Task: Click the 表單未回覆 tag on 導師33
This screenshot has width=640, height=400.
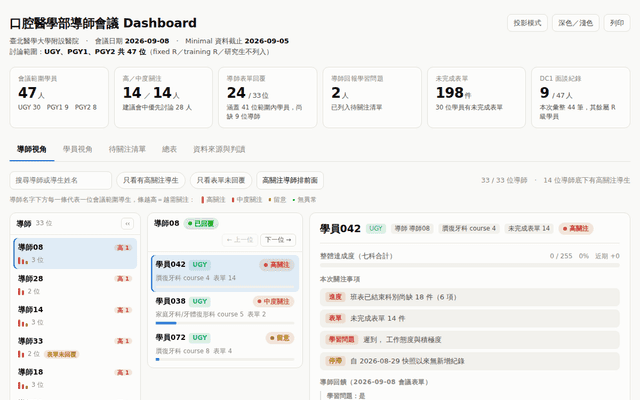Action: click(x=61, y=354)
